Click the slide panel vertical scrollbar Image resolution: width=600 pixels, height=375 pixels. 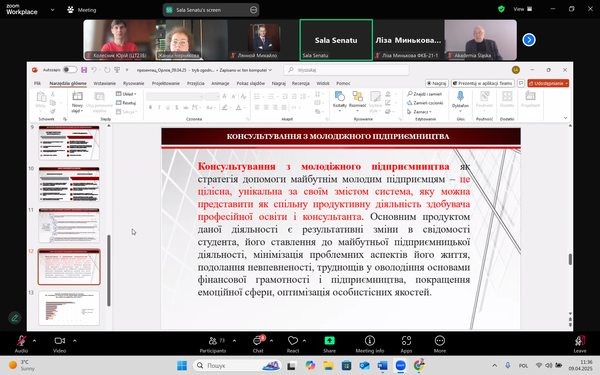click(x=109, y=270)
